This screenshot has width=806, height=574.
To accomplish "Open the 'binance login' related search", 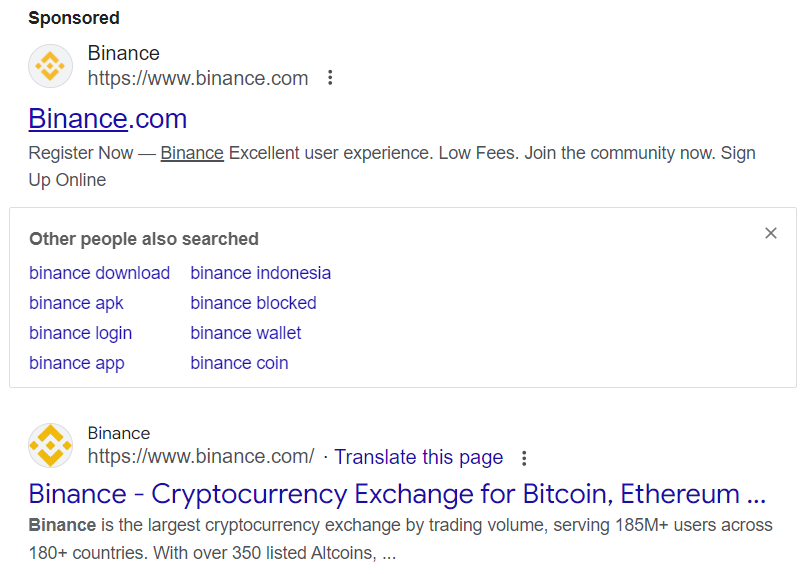I will 81,333.
